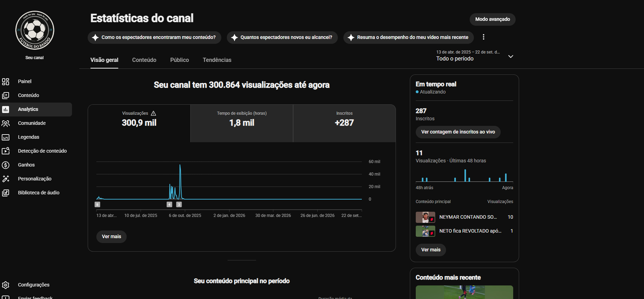This screenshot has height=299, width=644.
Task: Open the Painel dashboard icon
Action: [6, 81]
